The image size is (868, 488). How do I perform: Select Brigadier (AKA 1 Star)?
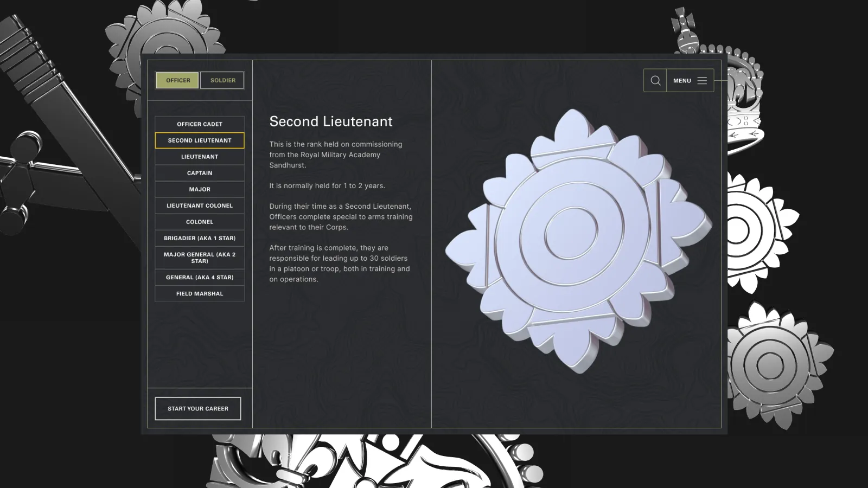coord(200,238)
